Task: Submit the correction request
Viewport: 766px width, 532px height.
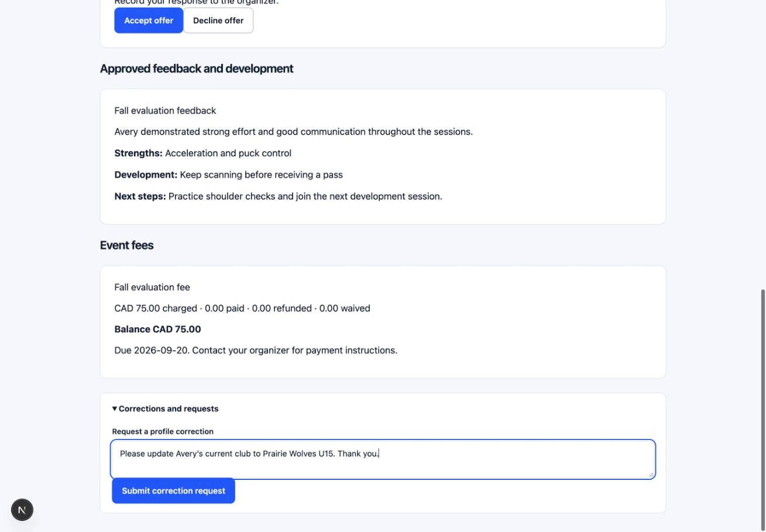Action: 173,491
